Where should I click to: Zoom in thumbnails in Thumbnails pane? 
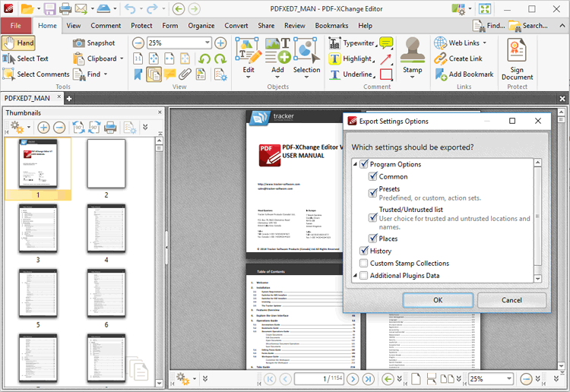click(43, 128)
